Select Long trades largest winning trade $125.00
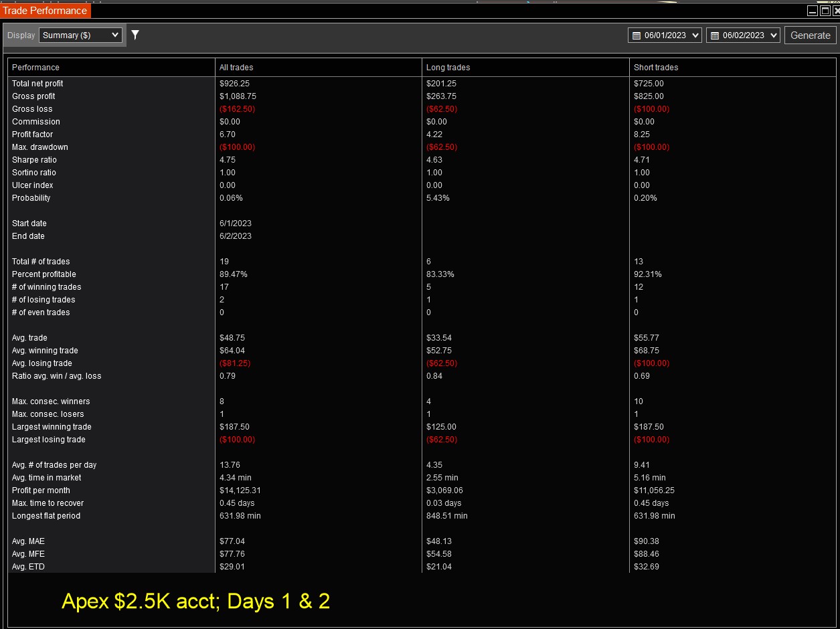This screenshot has height=629, width=840. [441, 427]
